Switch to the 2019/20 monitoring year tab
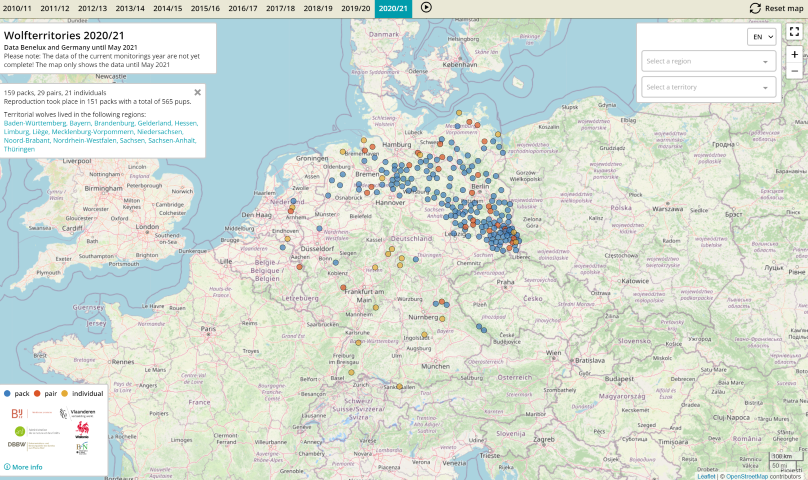Image resolution: width=808 pixels, height=480 pixels. (x=355, y=8)
